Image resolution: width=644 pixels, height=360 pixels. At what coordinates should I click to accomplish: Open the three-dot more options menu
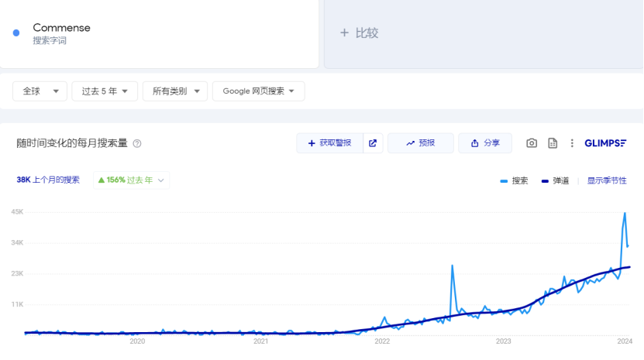[572, 143]
